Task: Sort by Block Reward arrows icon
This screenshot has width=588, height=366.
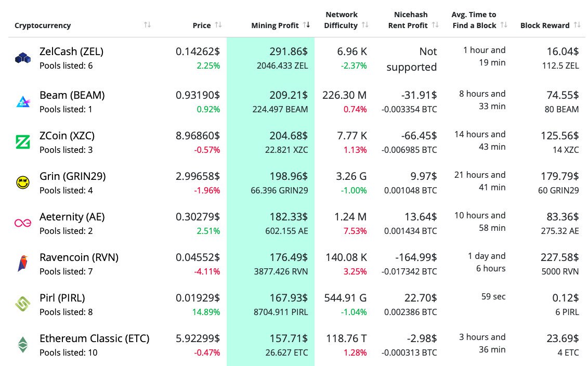Action: click(577, 25)
